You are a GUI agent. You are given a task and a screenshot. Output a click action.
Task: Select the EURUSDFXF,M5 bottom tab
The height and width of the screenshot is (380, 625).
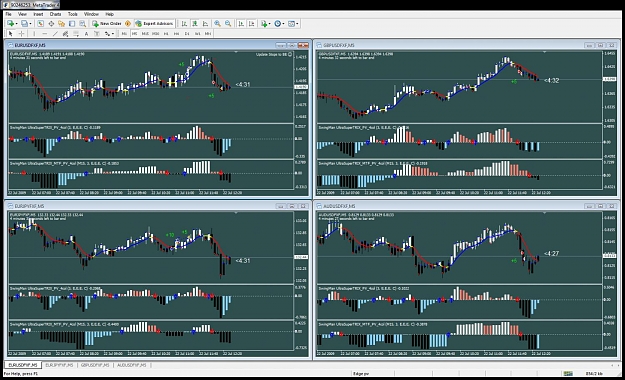point(23,365)
